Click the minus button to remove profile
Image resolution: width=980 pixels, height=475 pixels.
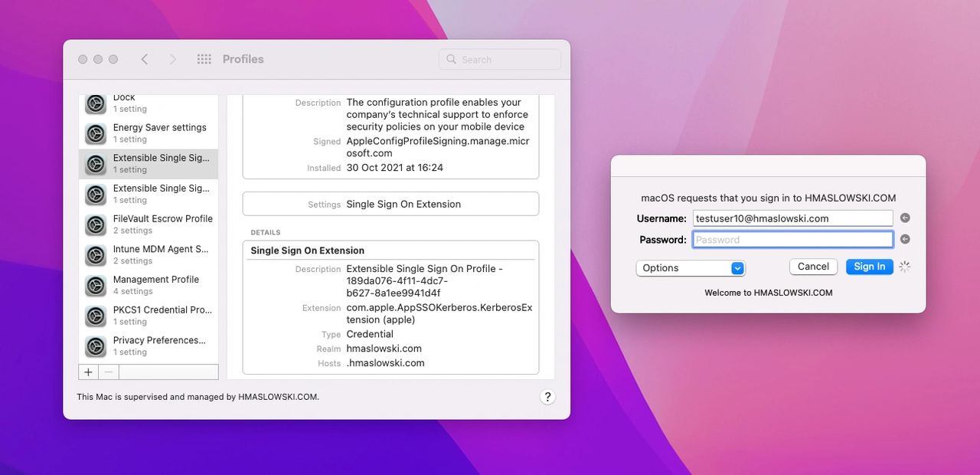pos(109,372)
